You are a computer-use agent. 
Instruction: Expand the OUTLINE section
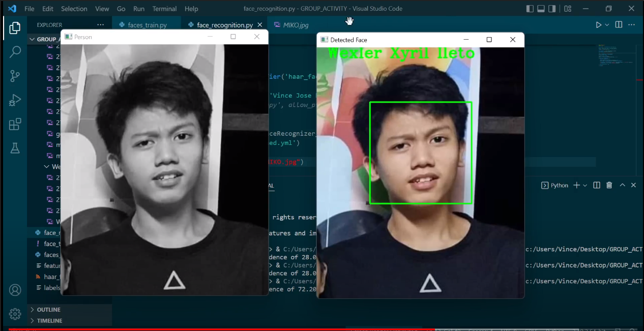coord(48,310)
